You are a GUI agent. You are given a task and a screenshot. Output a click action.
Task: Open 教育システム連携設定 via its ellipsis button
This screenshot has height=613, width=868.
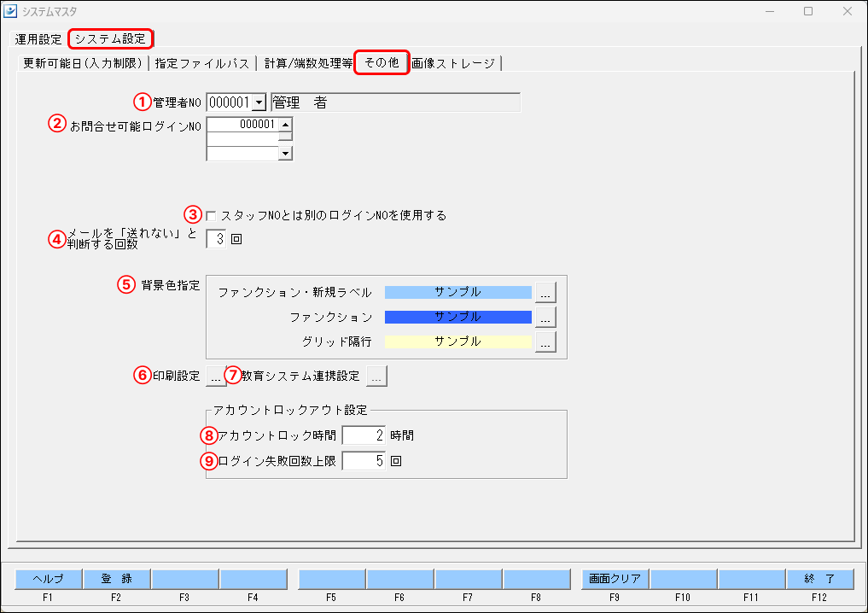[x=376, y=375]
